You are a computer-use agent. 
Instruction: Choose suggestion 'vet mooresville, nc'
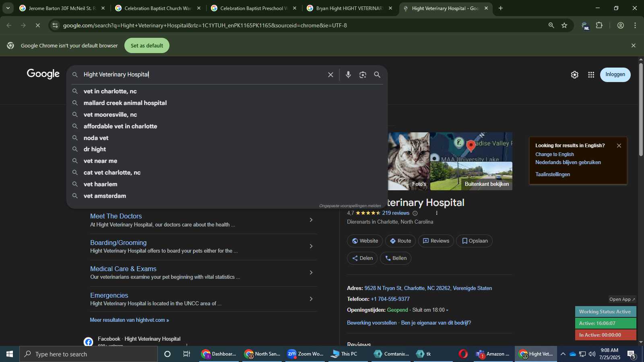click(x=227, y=115)
